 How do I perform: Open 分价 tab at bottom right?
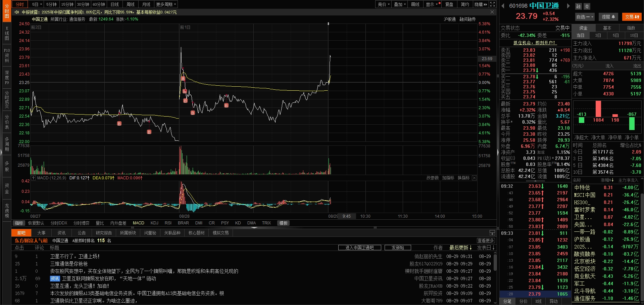click(524, 301)
